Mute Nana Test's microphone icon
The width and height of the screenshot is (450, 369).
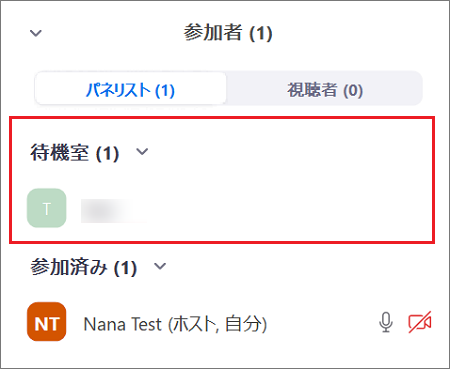tap(386, 322)
